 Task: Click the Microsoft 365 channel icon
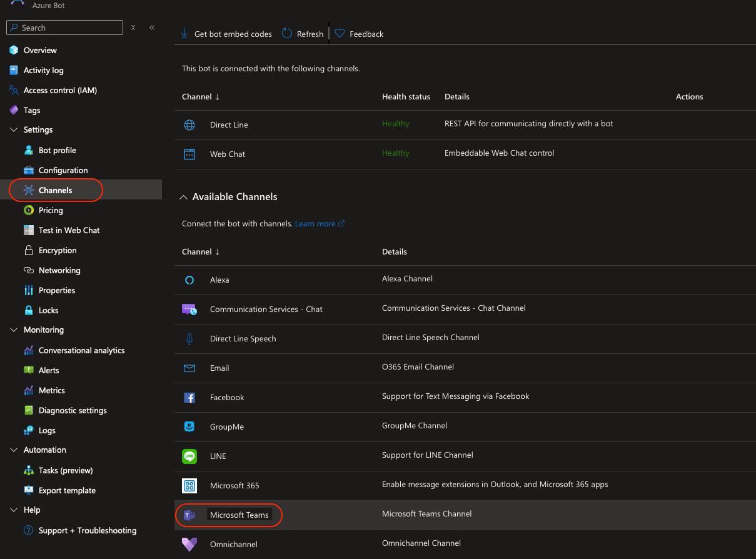click(x=189, y=486)
